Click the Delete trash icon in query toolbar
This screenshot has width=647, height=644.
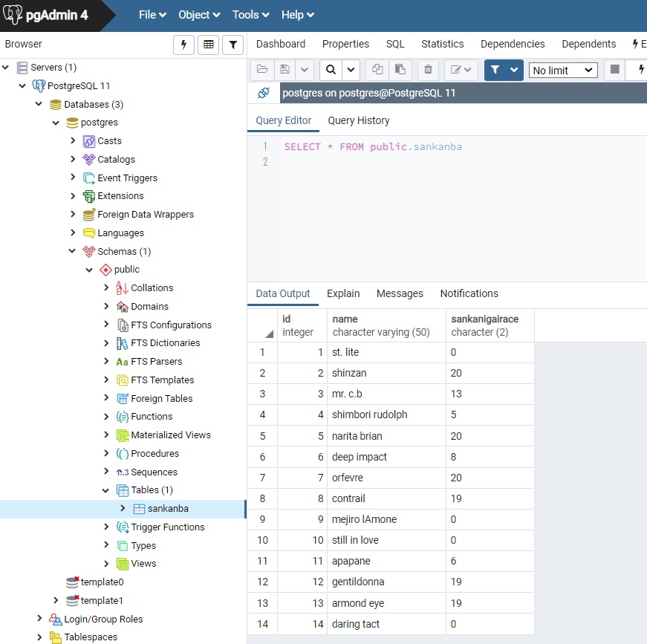coord(429,69)
